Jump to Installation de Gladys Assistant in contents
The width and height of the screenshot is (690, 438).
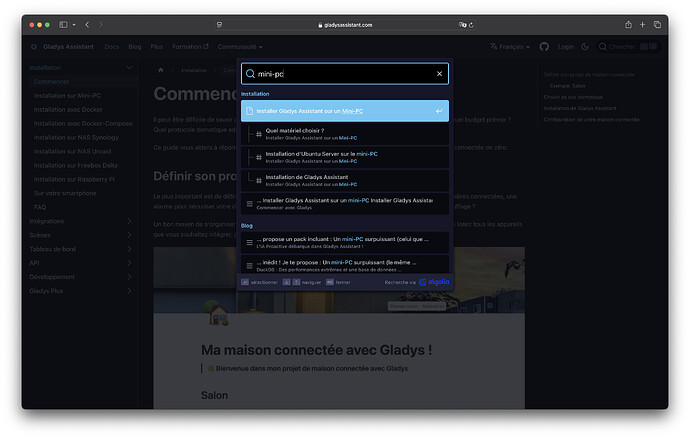pyautogui.click(x=580, y=108)
